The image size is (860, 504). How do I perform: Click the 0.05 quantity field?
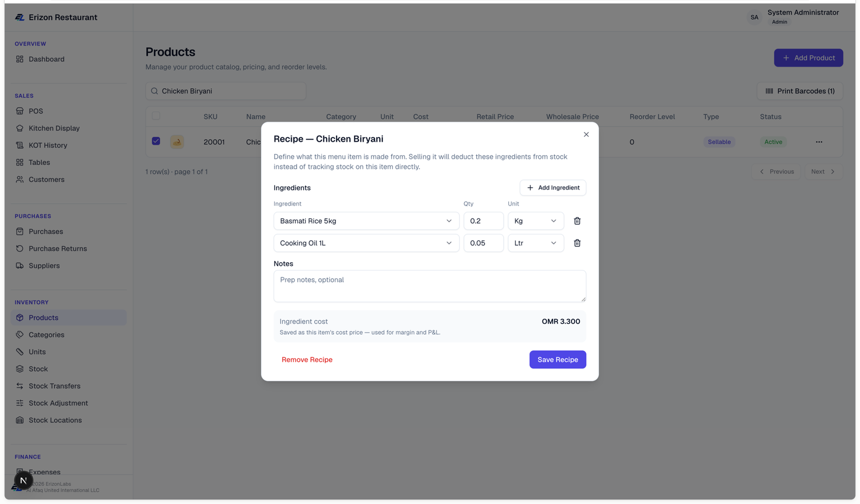[484, 243]
